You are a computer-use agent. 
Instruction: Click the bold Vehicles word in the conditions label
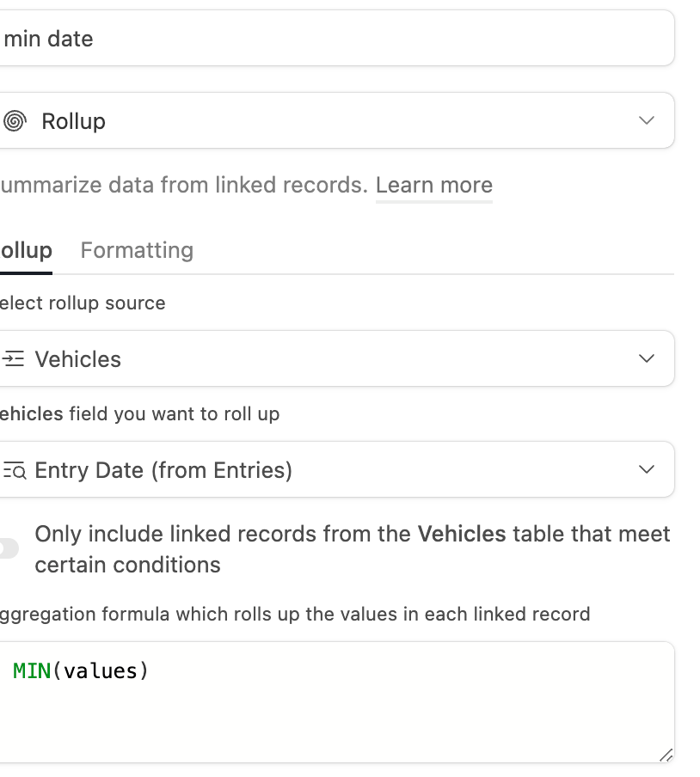point(462,535)
